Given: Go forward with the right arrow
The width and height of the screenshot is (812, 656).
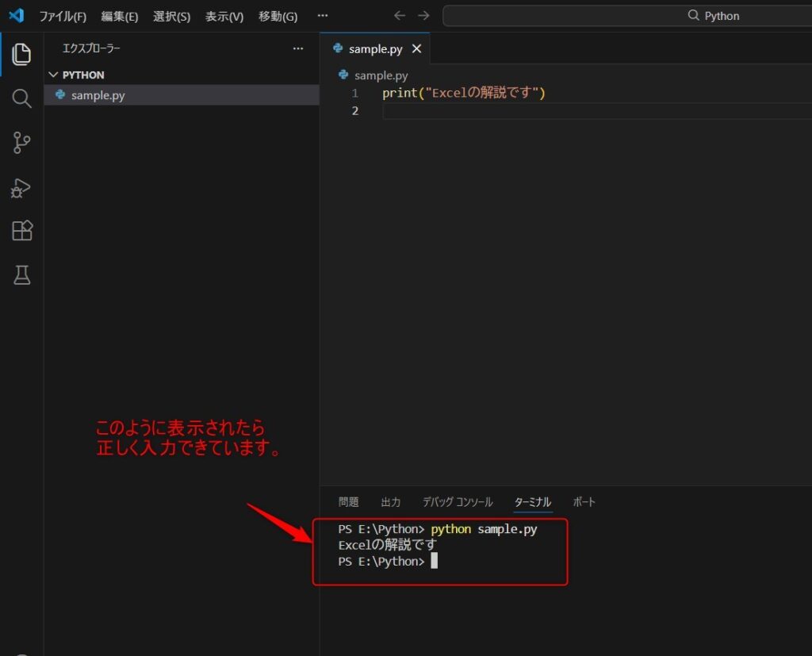Looking at the screenshot, I should point(423,16).
